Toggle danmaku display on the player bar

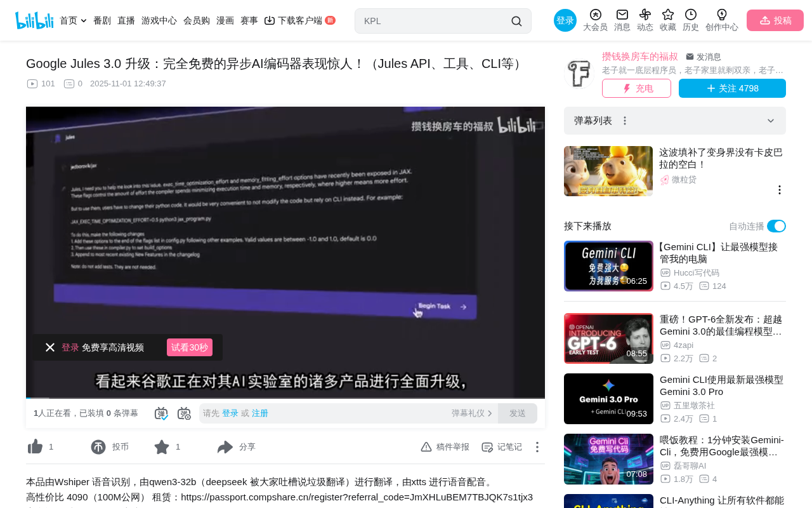161,413
